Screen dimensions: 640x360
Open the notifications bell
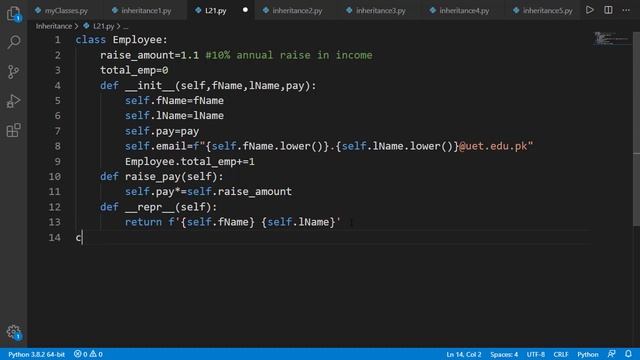click(x=628, y=354)
